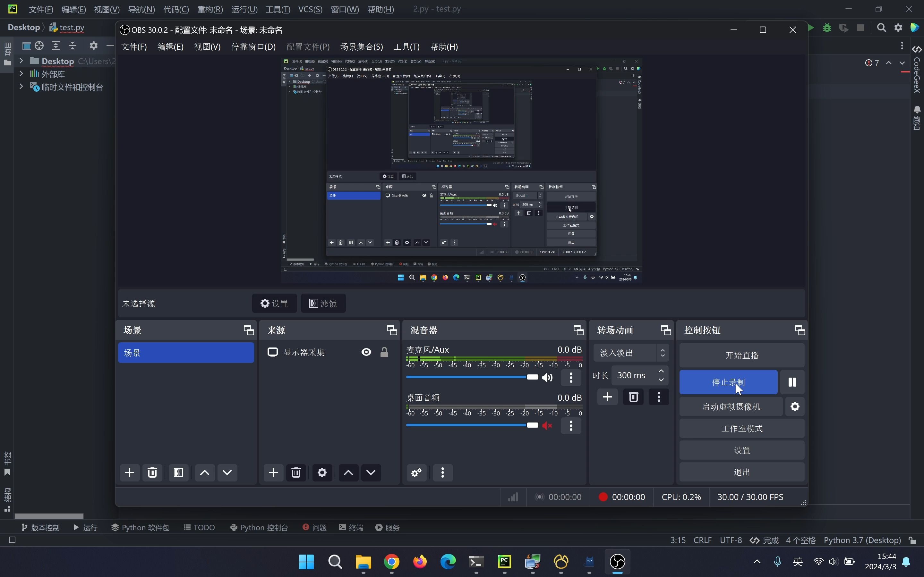
Task: Pause the recording with the pause icon
Action: point(792,382)
